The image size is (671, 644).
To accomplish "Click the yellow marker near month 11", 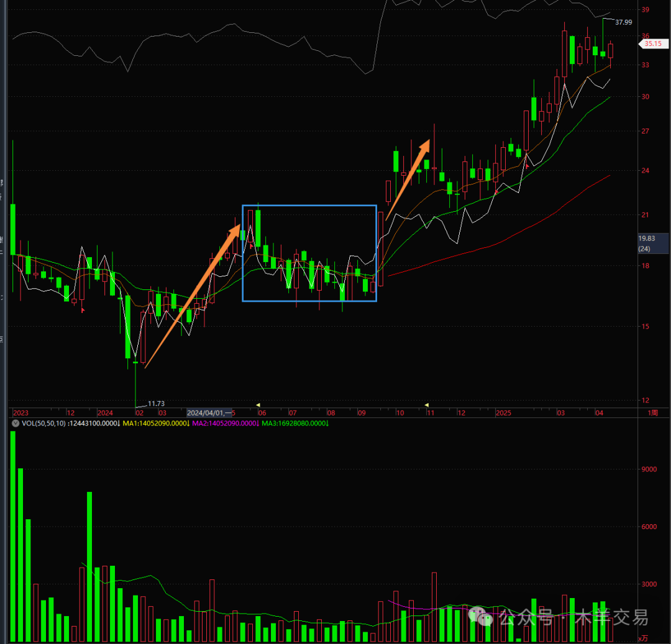I will 427,404.
